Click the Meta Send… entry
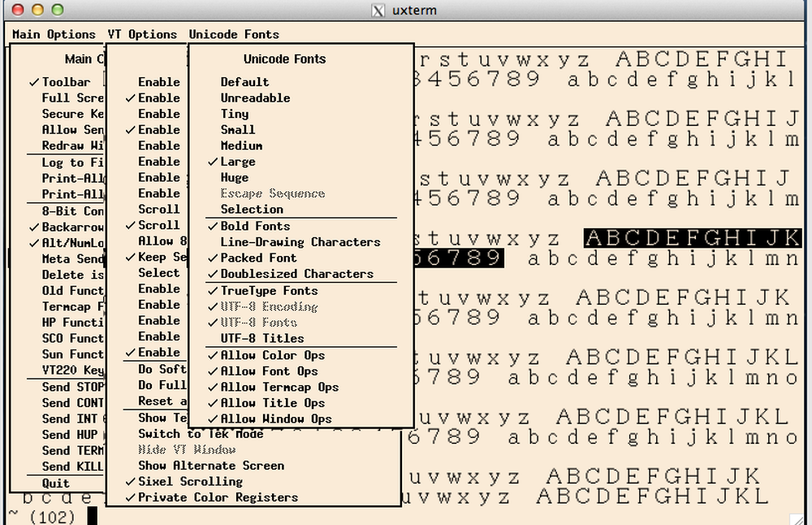Image resolution: width=812 pixels, height=525 pixels. coord(72,259)
